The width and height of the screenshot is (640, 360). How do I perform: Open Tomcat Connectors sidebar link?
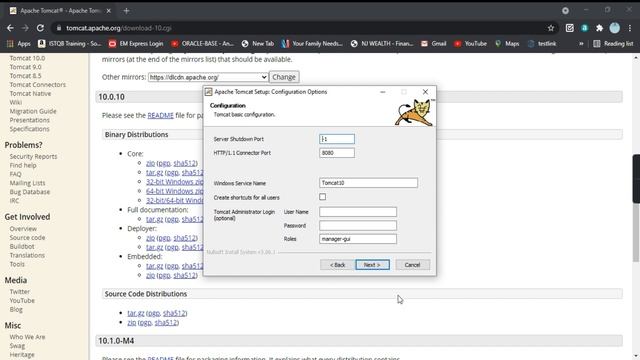pyautogui.click(x=38, y=84)
